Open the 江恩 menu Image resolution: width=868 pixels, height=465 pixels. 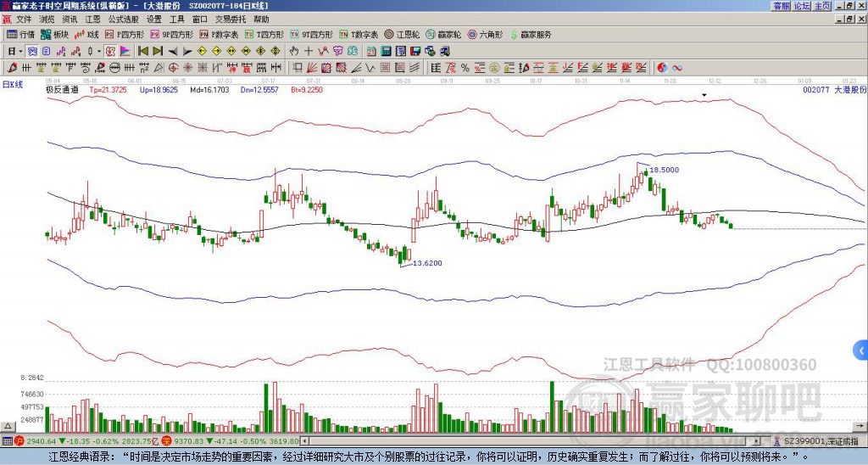pos(92,20)
